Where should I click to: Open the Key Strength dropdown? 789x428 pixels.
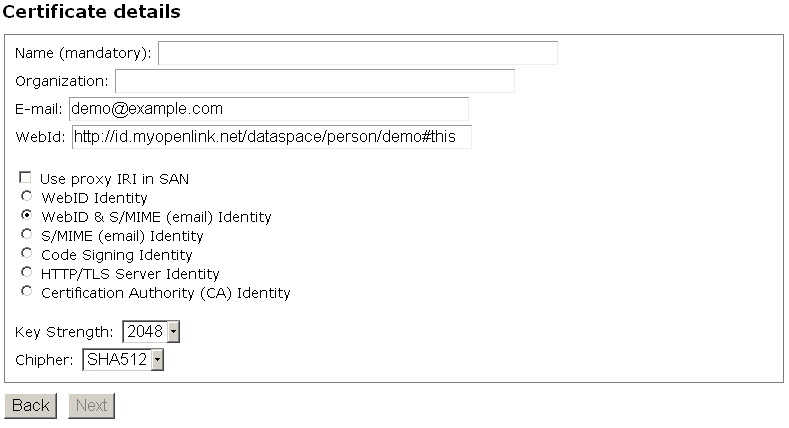coord(151,331)
